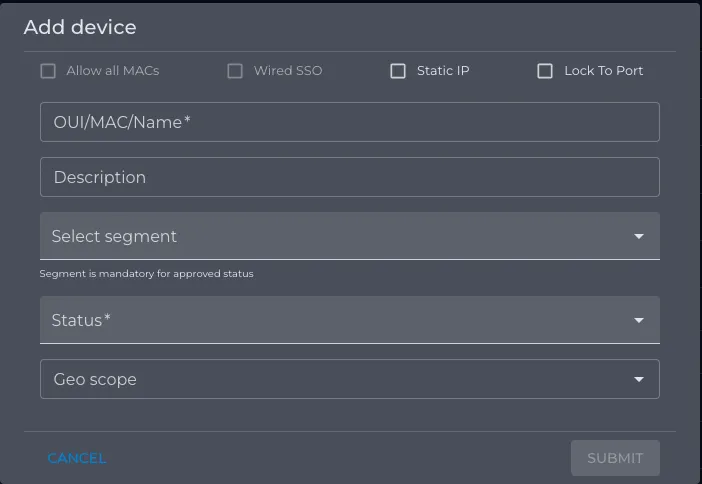
Task: Expand the Status dropdown
Action: tap(350, 320)
